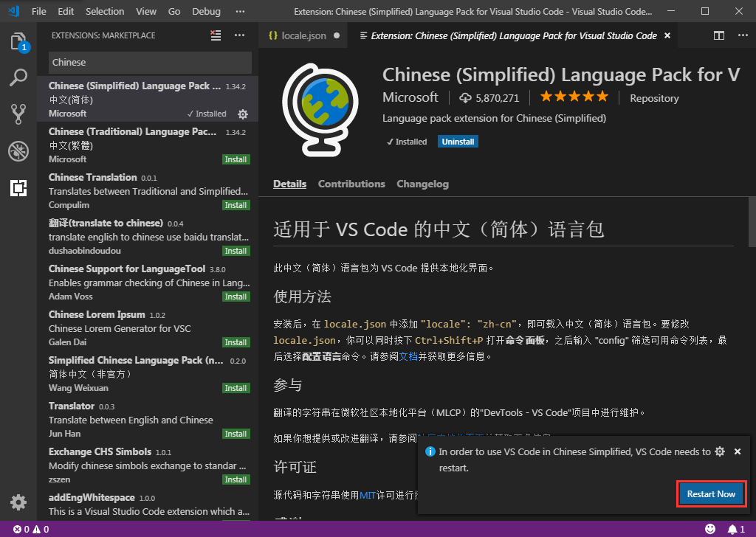Open the editor more actions ellipsis menu
Image resolution: width=756 pixels, height=537 pixels.
coord(743,35)
